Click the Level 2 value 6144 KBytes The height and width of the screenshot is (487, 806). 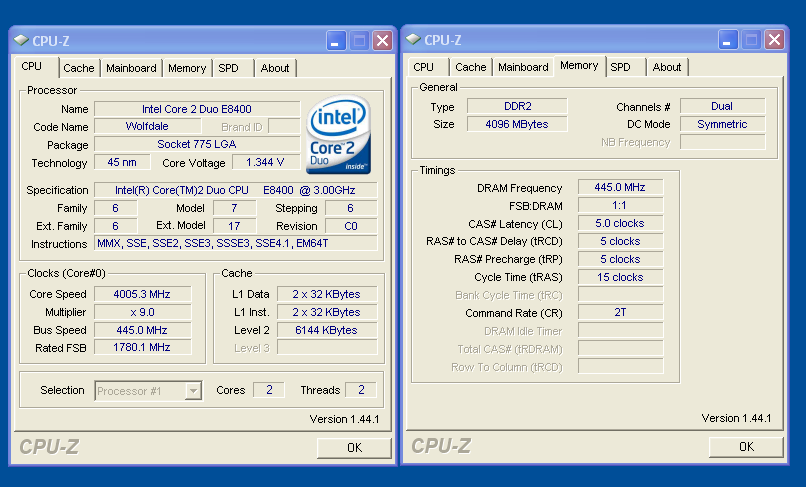pyautogui.click(x=327, y=330)
